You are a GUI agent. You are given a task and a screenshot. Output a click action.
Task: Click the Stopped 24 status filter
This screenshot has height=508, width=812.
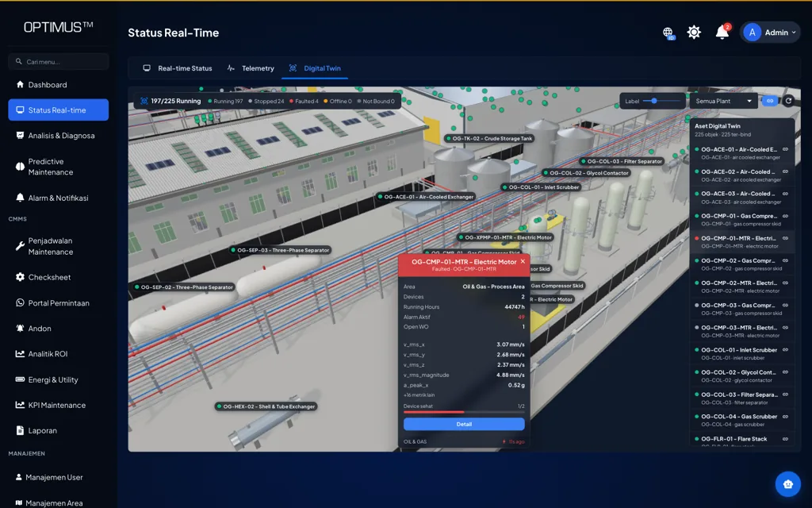pos(266,101)
